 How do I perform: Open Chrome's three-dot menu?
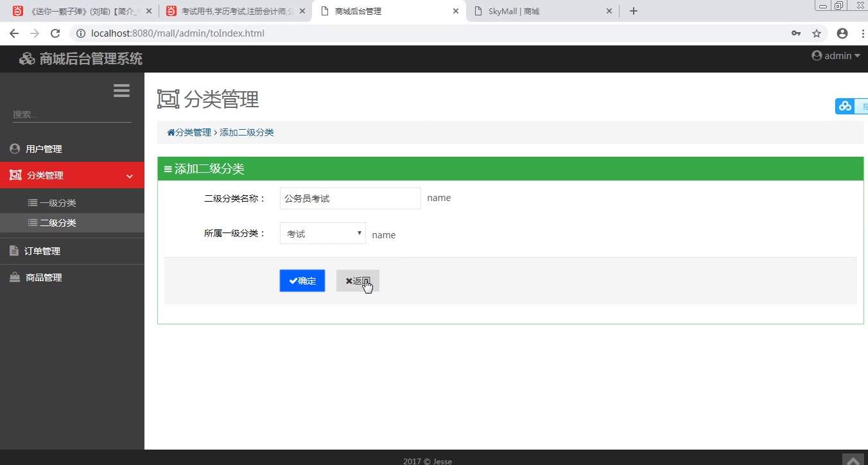click(x=863, y=33)
